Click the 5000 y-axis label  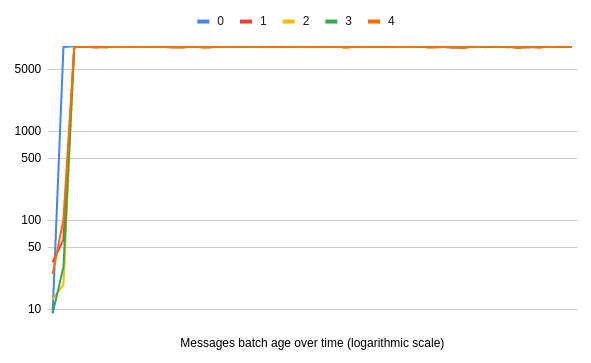(28, 69)
